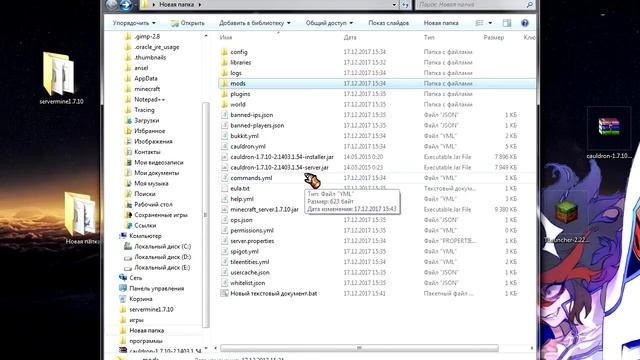
Task: Click the refresh address bar button
Action: (x=405, y=4)
